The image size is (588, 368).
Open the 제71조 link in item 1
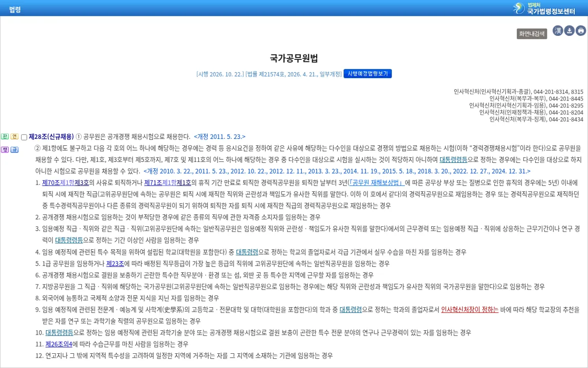(x=153, y=183)
